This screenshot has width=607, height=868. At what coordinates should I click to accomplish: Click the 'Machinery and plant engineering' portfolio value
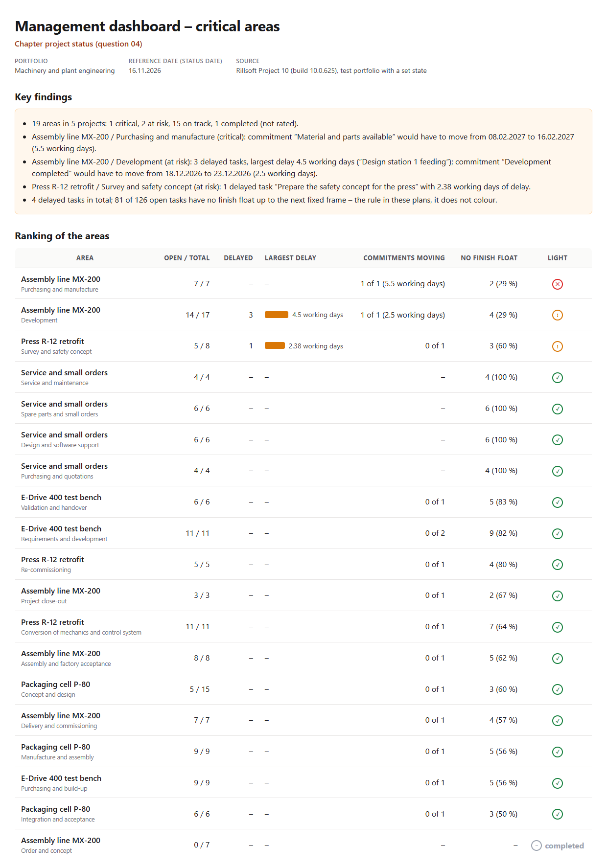[65, 70]
